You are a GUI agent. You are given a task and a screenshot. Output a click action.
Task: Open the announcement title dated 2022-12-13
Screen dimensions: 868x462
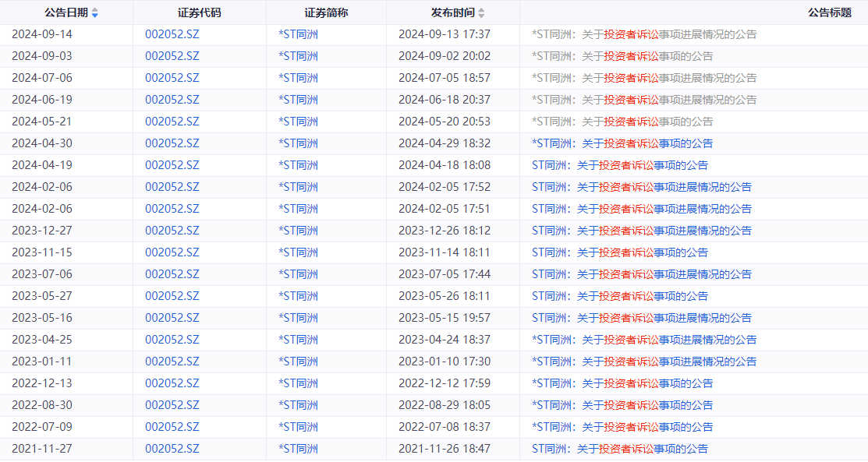click(x=622, y=383)
